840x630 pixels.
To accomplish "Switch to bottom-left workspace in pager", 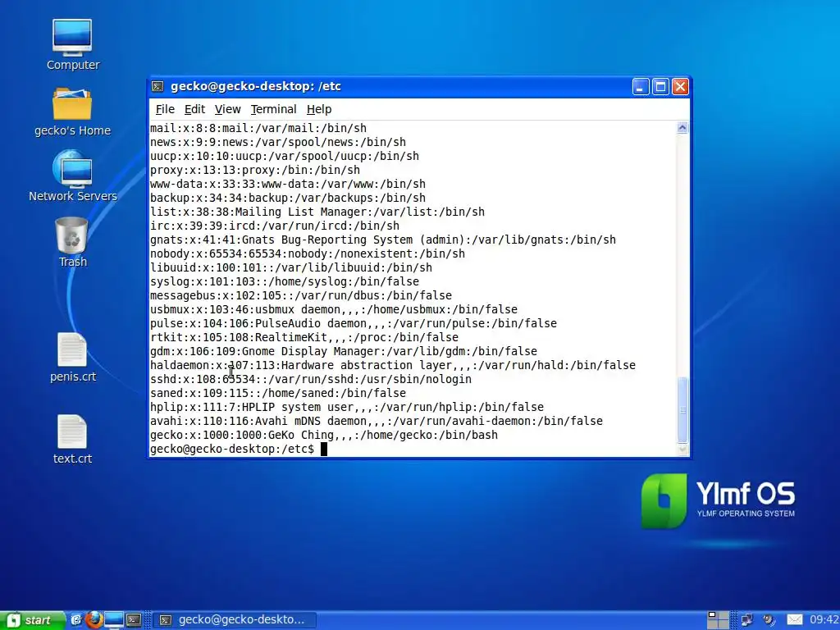I will point(713,624).
